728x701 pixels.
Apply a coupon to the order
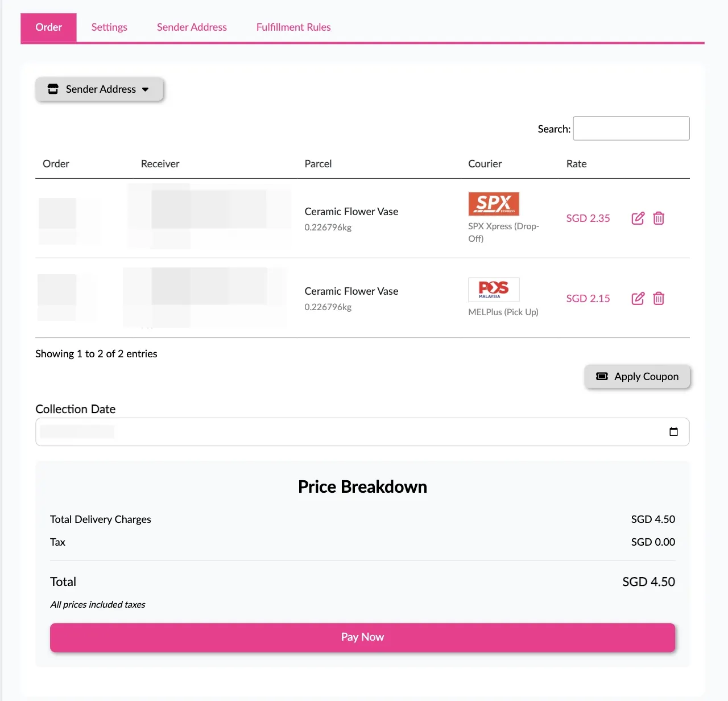pyautogui.click(x=637, y=376)
